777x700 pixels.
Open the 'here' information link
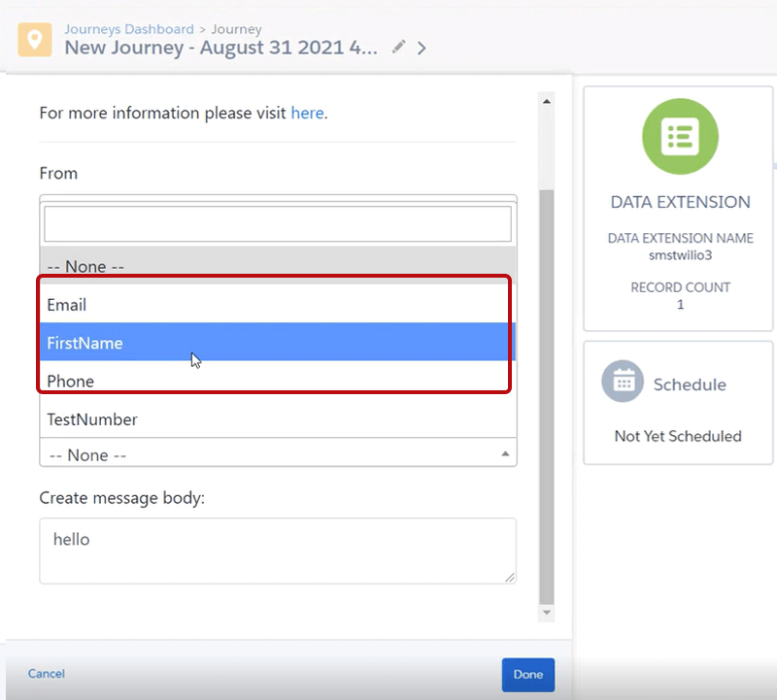[x=307, y=113]
